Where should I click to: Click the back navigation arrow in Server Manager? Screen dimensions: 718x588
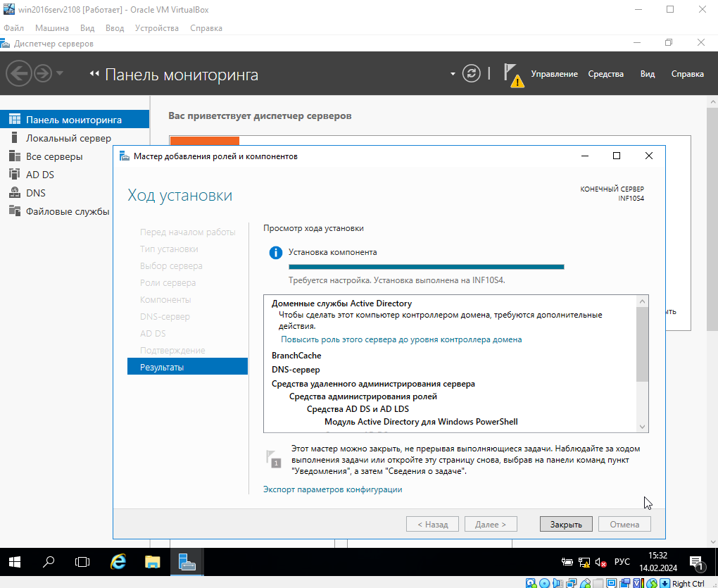click(x=19, y=73)
